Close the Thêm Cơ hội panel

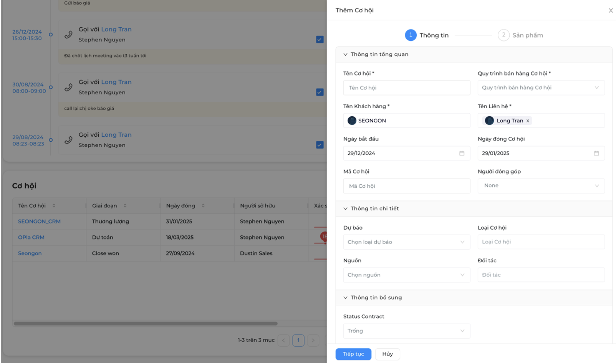[x=611, y=10]
